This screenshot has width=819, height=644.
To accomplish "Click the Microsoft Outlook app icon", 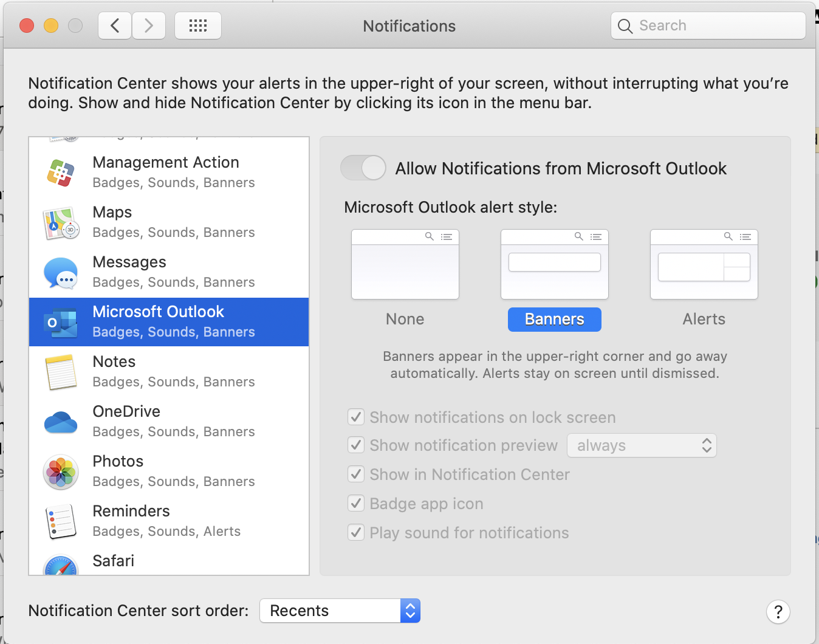I will (x=61, y=323).
